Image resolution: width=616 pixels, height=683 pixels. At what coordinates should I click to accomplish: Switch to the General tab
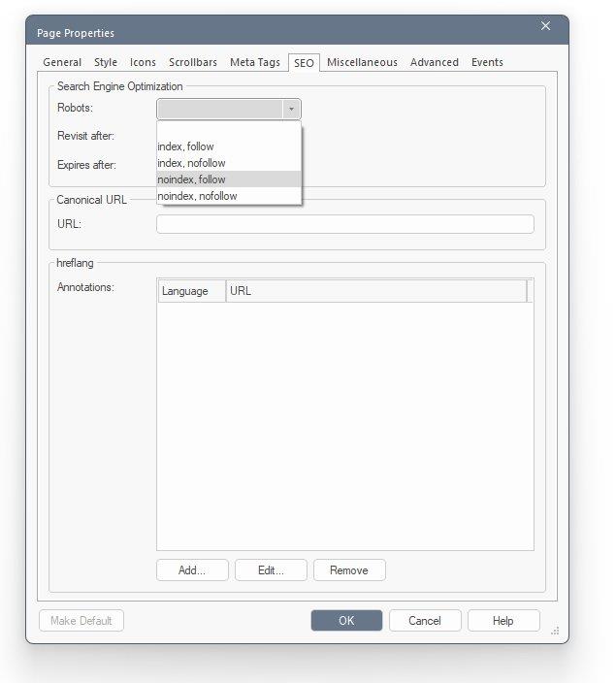[x=62, y=62]
